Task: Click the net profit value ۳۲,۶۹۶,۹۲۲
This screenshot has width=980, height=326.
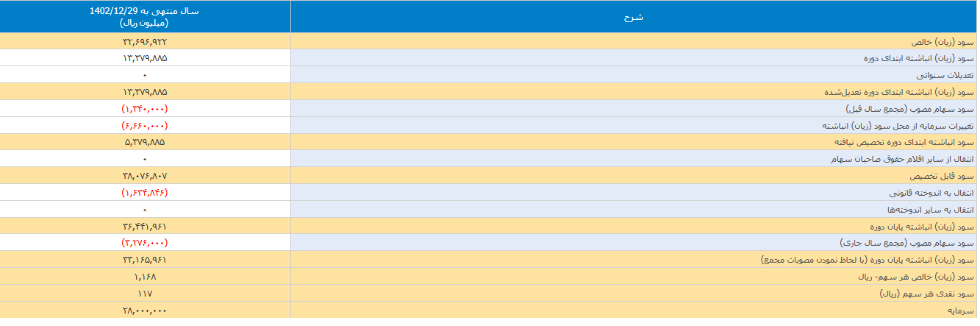Action: click(145, 41)
